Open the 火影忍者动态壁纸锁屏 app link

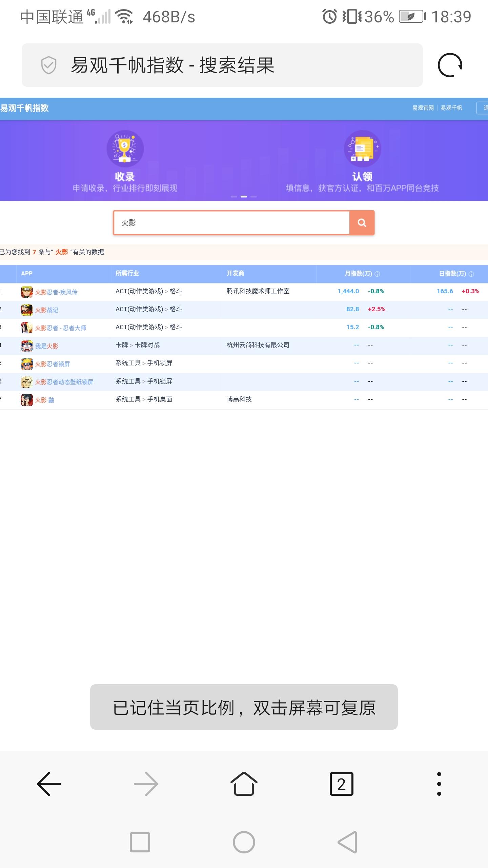click(x=64, y=382)
